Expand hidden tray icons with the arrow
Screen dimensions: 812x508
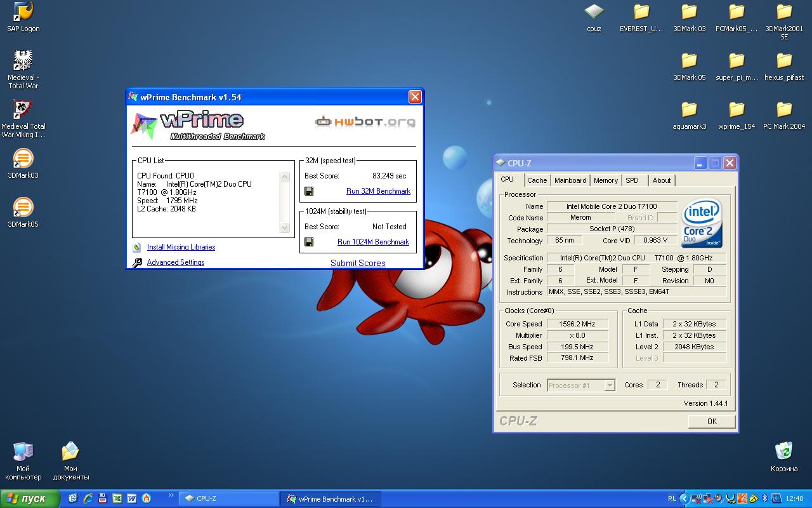[x=684, y=498]
